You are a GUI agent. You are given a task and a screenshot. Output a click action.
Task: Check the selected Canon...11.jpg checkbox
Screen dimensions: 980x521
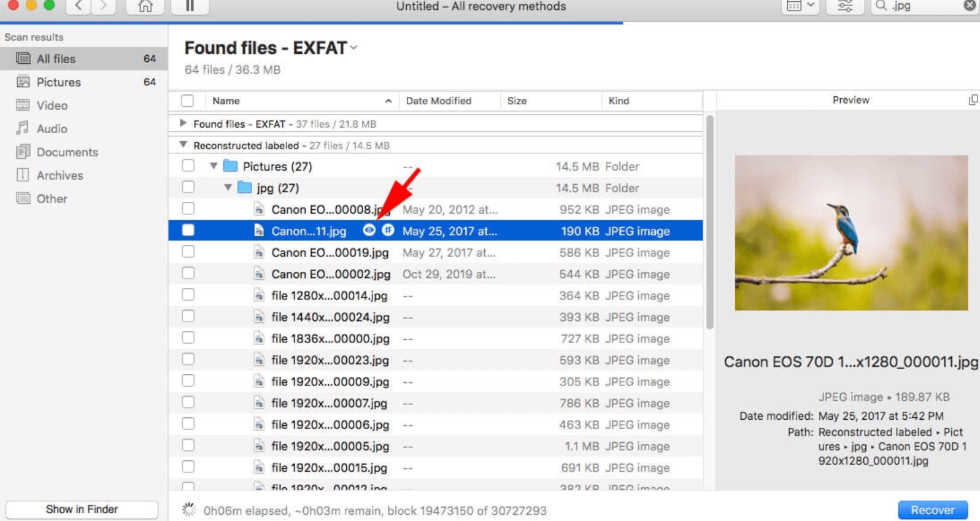pyautogui.click(x=188, y=230)
